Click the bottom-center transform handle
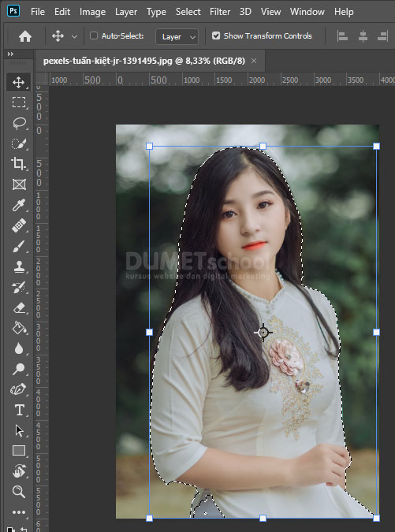Screen dimensions: 395x532 pos(263,518)
